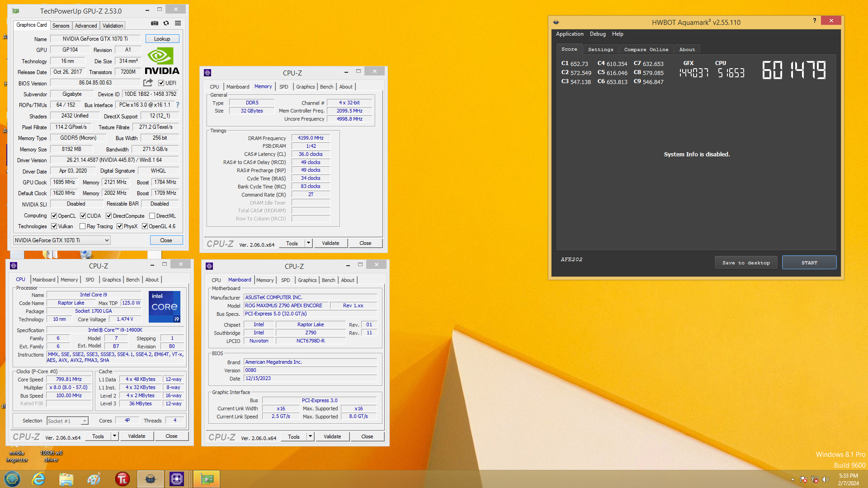868x488 pixels.
Task: Open the Advanced tab in GPU-Z
Action: [x=86, y=26]
